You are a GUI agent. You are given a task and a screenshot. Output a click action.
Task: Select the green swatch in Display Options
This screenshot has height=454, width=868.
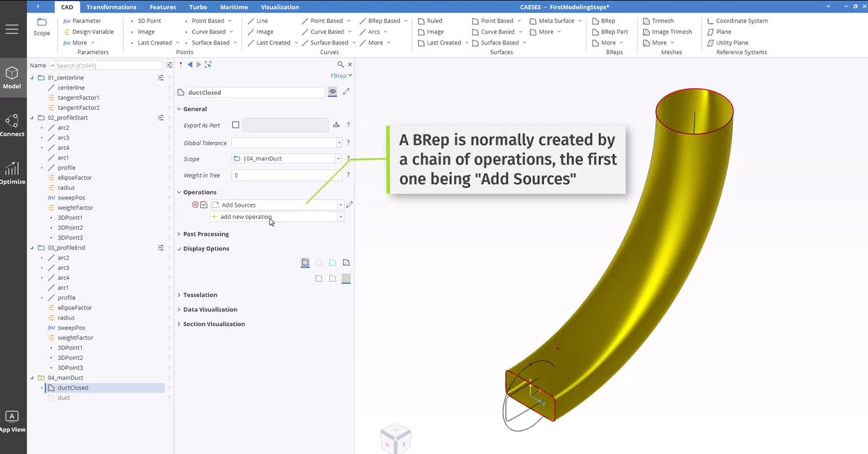(x=333, y=262)
